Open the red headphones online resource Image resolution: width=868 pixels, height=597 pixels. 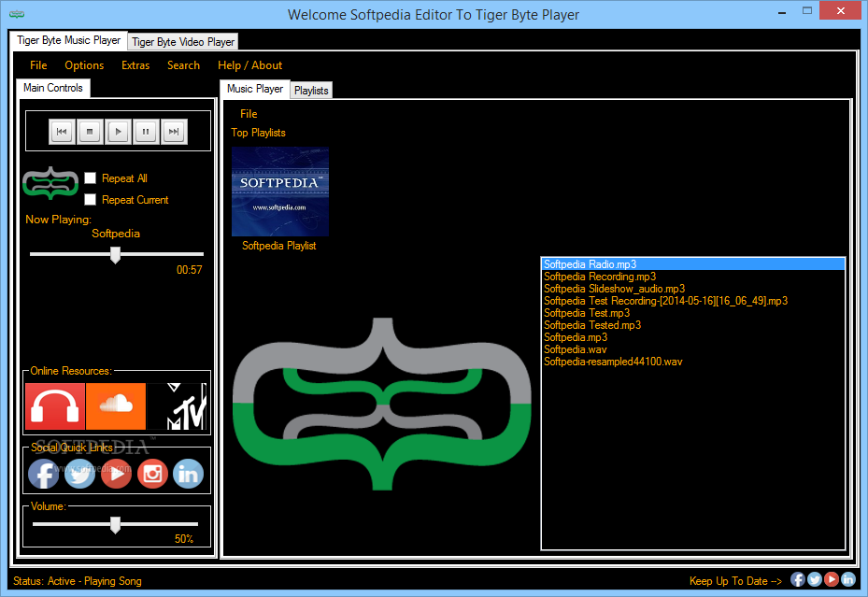coord(55,406)
